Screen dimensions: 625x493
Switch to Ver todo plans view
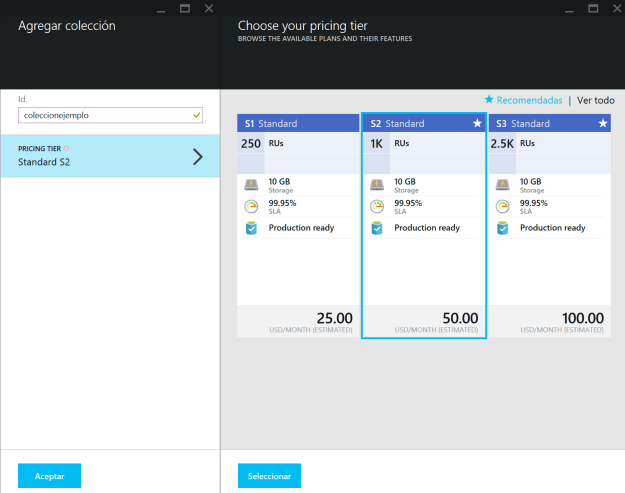595,100
